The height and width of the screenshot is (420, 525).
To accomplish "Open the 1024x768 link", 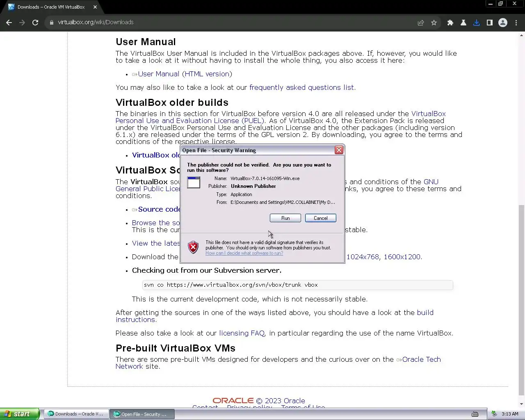I will pyautogui.click(x=363, y=257).
